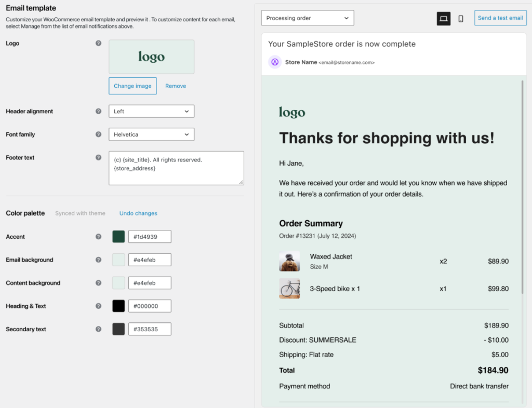Click Send a test email
The image size is (532, 408).
point(500,18)
